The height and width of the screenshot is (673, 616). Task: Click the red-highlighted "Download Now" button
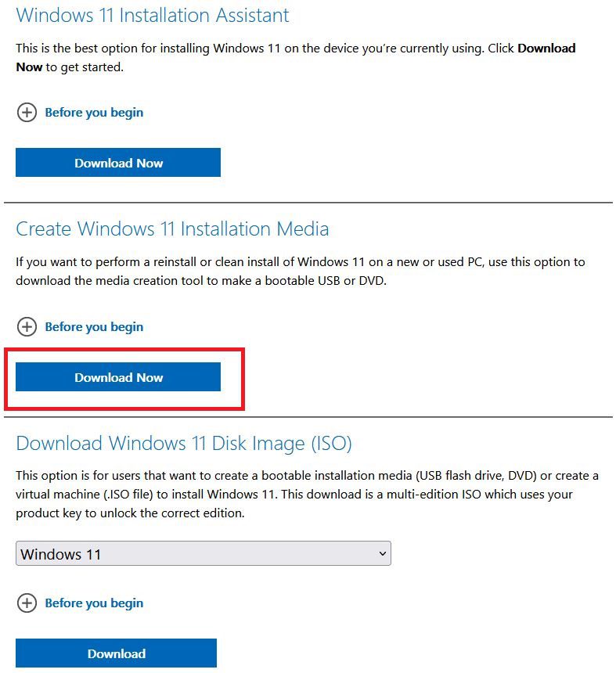pyautogui.click(x=118, y=376)
